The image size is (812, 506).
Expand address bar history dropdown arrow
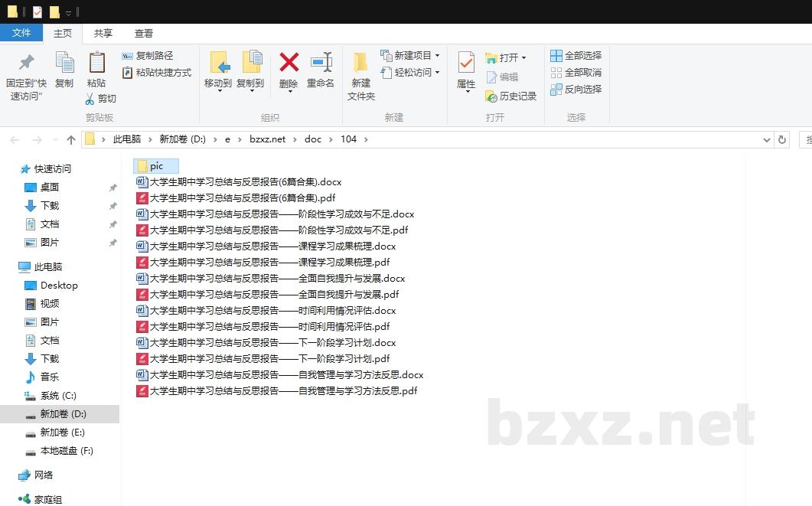[767, 140]
